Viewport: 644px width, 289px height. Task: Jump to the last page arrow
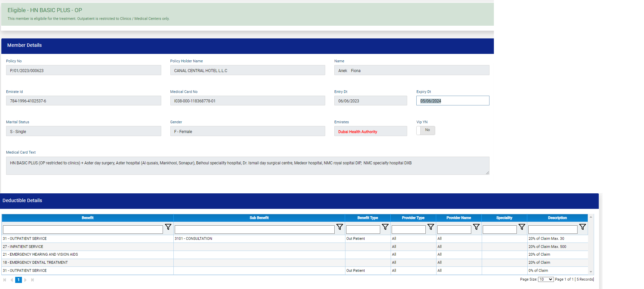[32, 280]
